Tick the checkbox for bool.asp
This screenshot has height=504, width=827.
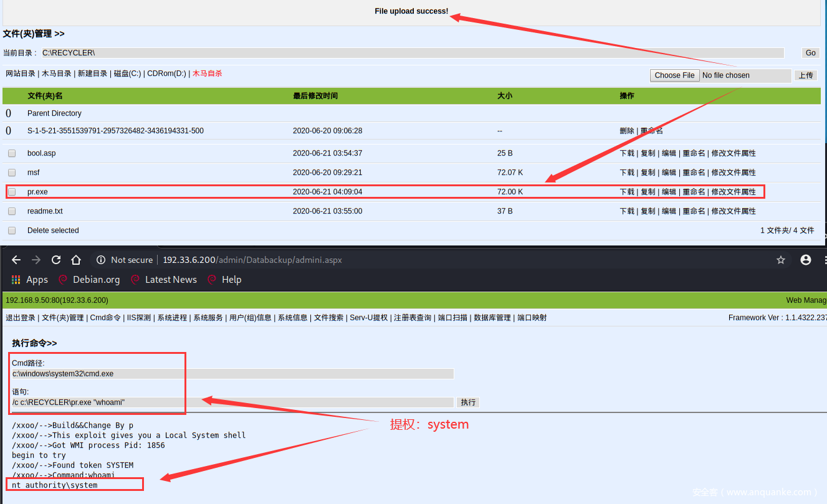(12, 153)
